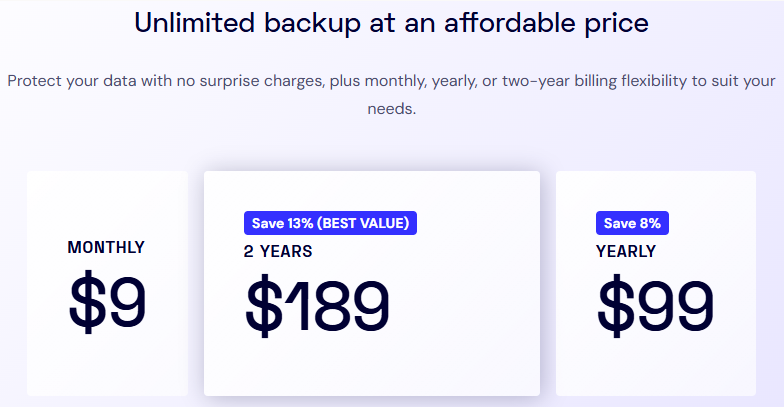Click the word "affordable" in the heading

pos(510,23)
